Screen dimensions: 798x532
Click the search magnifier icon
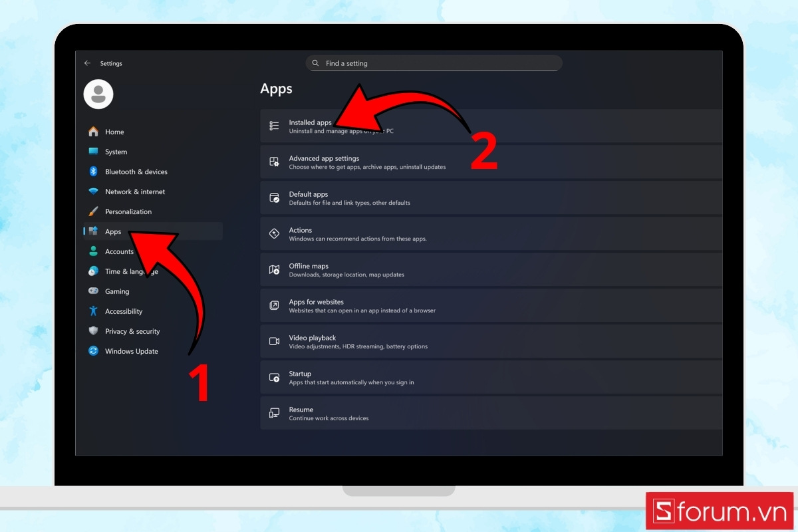[x=315, y=63]
